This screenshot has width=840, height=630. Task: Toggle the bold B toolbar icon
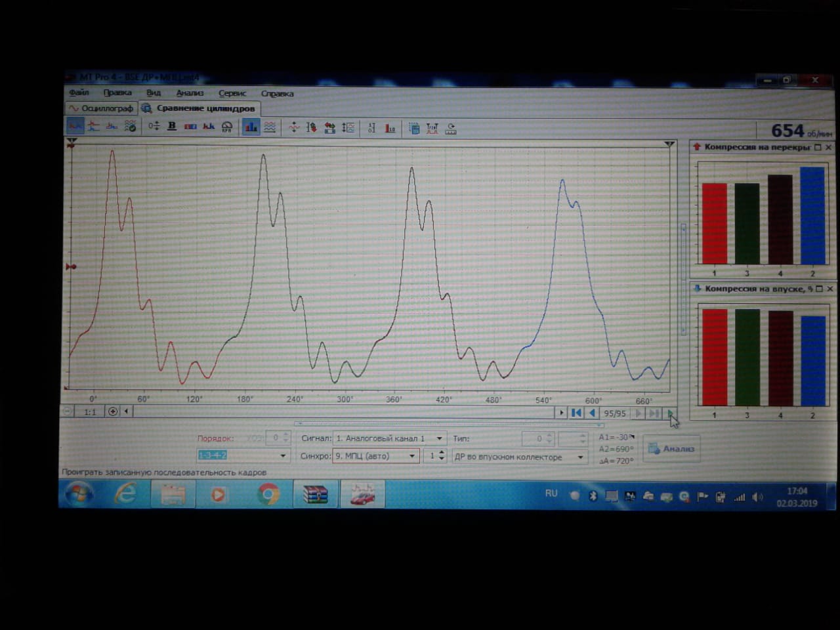tap(172, 126)
